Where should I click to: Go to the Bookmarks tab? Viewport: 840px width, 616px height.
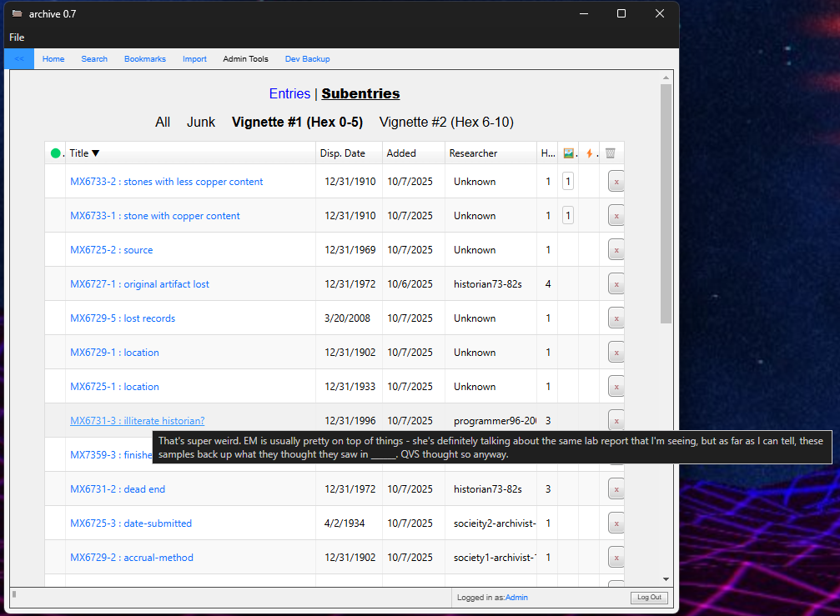coord(145,59)
